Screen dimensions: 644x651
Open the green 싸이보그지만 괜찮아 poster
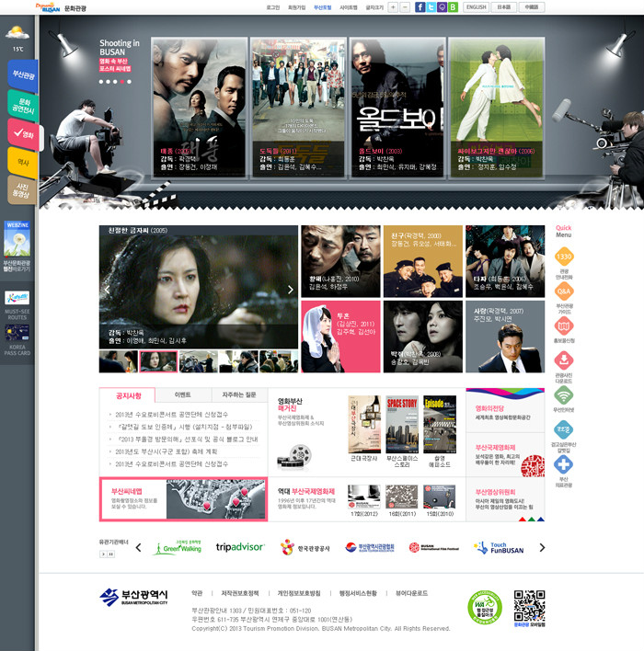[x=497, y=108]
